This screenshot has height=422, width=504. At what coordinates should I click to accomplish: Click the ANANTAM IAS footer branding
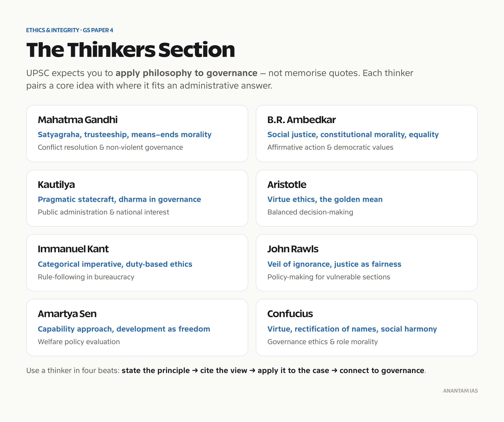(x=460, y=391)
